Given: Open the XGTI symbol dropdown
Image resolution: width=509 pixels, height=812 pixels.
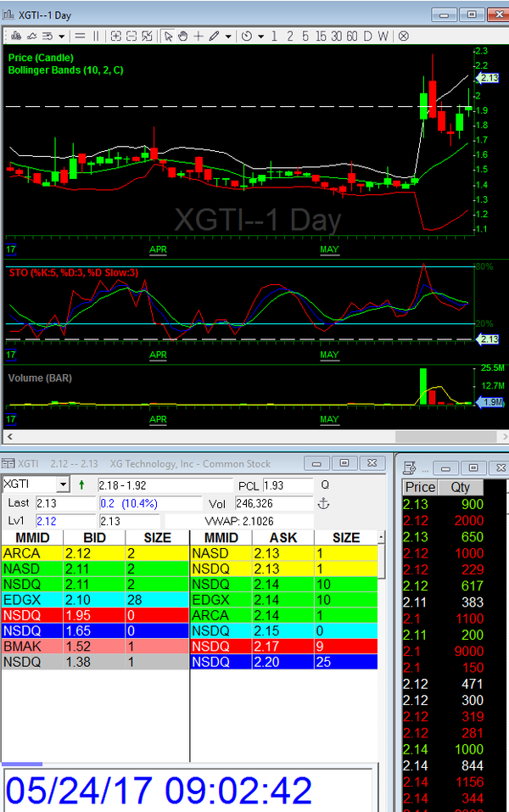Looking at the screenshot, I should click(x=62, y=484).
